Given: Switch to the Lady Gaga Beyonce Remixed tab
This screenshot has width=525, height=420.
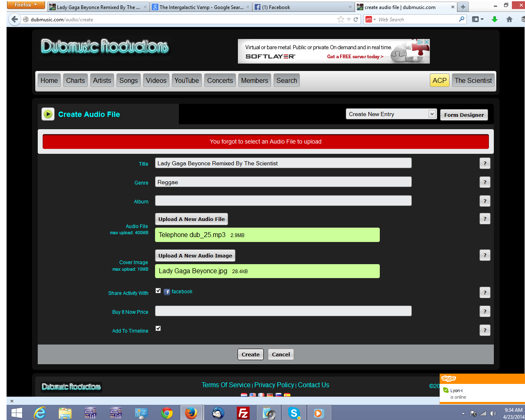Looking at the screenshot, I should click(98, 7).
